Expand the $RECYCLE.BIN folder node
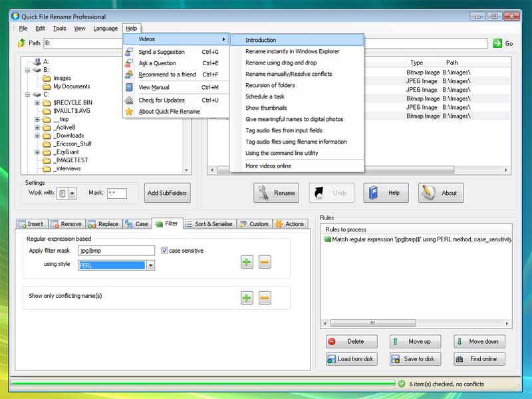Viewport: 532px width, 399px height. point(38,103)
